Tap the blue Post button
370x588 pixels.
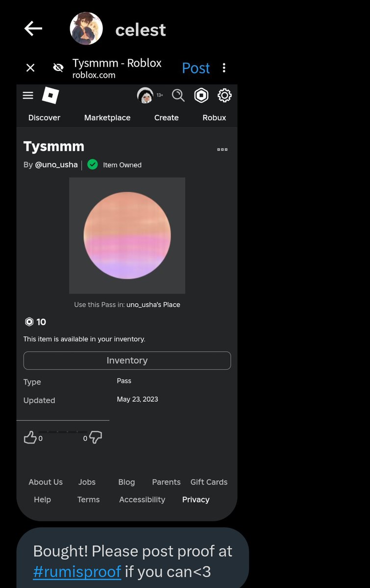pyautogui.click(x=196, y=68)
